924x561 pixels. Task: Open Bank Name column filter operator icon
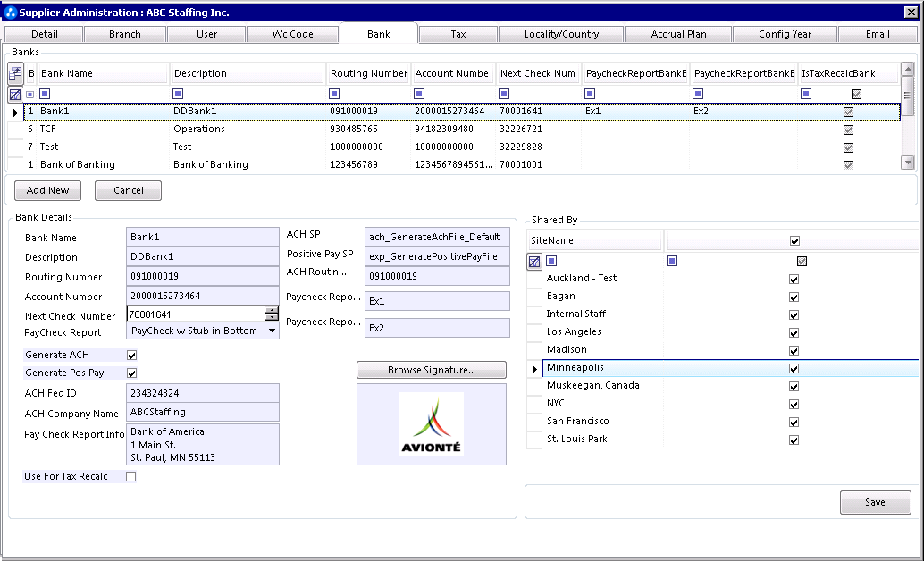pyautogui.click(x=45, y=94)
